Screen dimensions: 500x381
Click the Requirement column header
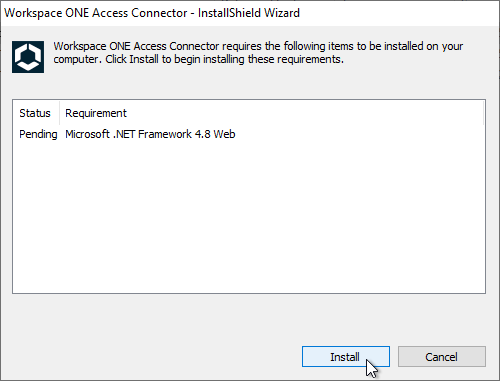point(96,113)
